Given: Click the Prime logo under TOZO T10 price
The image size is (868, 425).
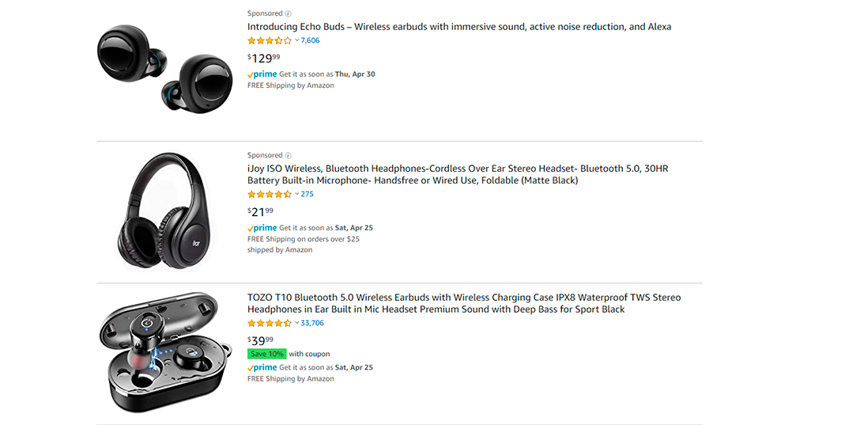Looking at the screenshot, I should click(x=262, y=366).
